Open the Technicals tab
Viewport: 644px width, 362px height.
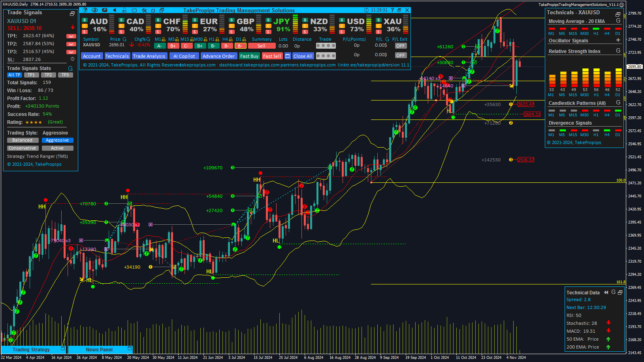point(117,56)
